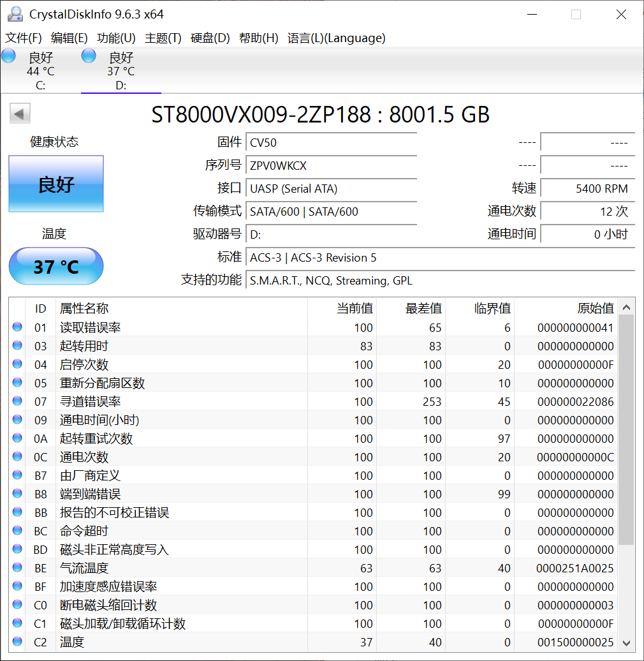Viewport: 644px width, 661px height.
Task: Click the status dot for 磁头加载/卸载循环计数 row
Action: 17,623
